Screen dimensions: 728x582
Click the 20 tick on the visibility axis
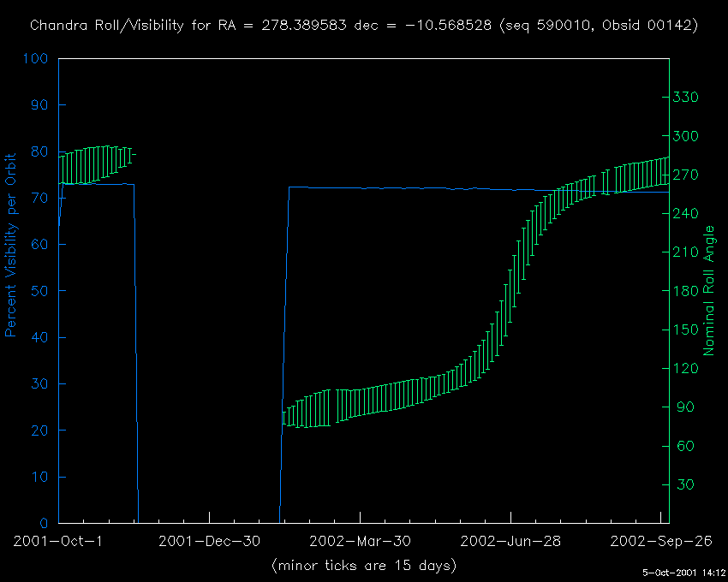point(40,431)
